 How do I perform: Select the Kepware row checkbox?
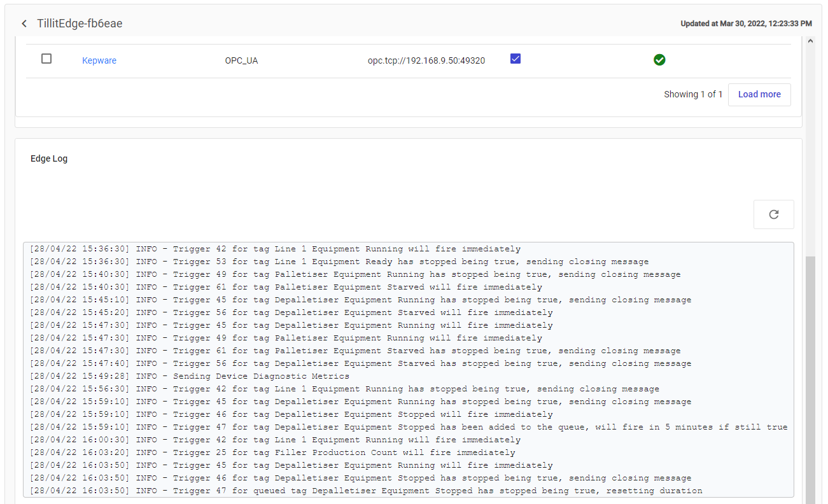tap(46, 59)
